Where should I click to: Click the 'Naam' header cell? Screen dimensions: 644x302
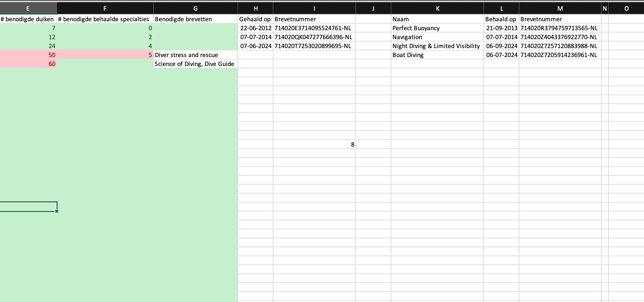coord(437,19)
